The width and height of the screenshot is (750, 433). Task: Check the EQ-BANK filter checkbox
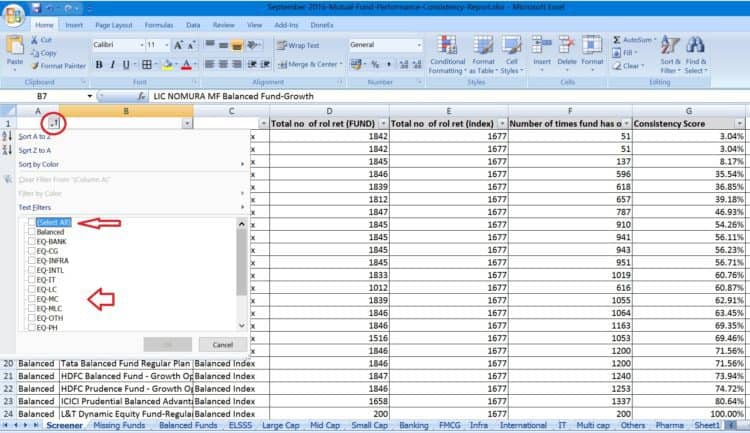[x=32, y=241]
